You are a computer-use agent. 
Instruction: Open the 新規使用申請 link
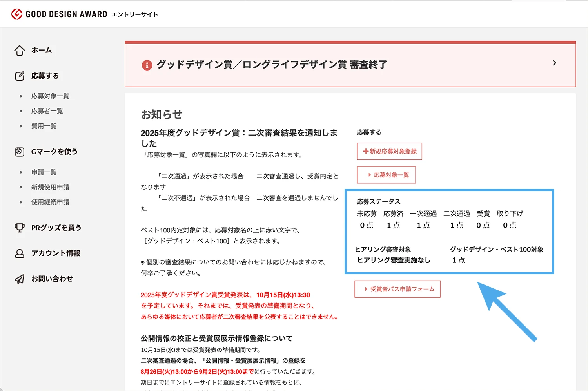[50, 187]
